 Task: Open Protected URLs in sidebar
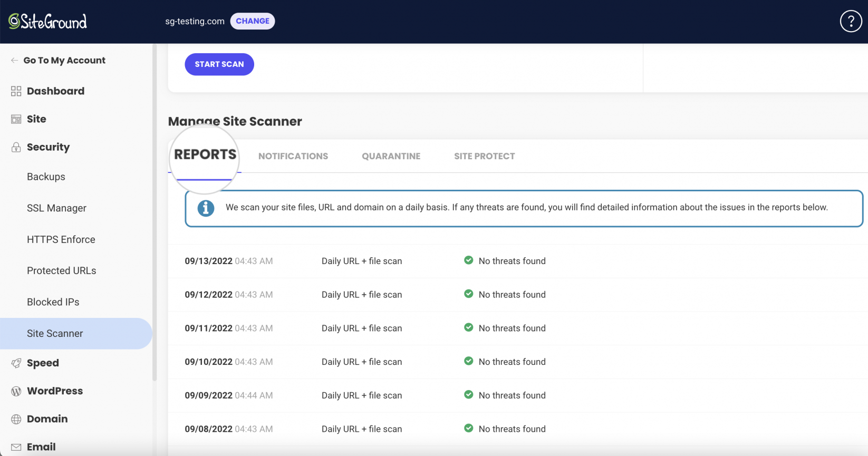62,270
